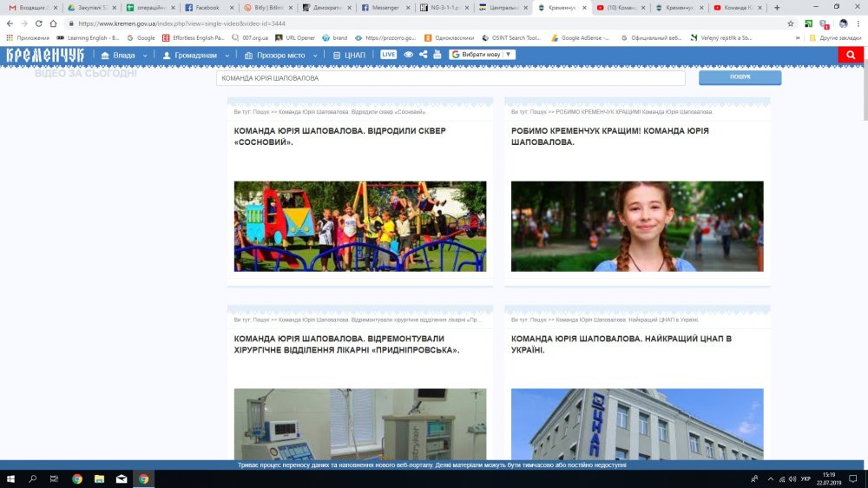Open the LIVE broadcast icon
The width and height of the screenshot is (868, 488).
(388, 55)
